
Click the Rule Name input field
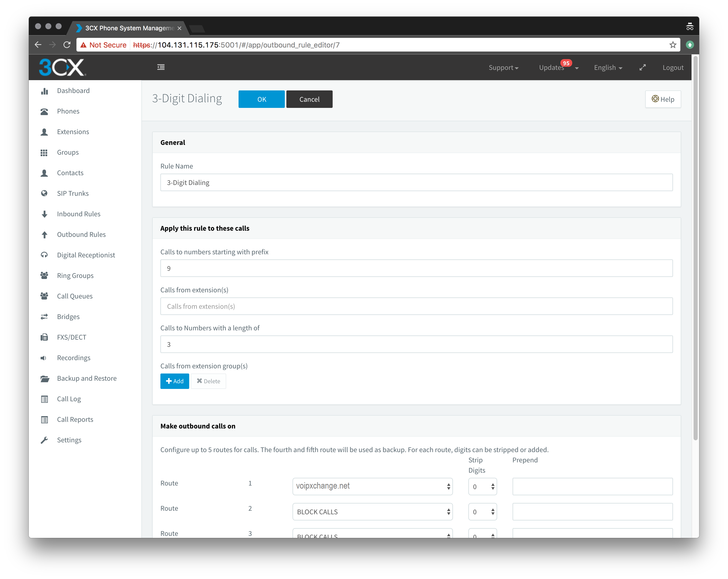coord(416,183)
